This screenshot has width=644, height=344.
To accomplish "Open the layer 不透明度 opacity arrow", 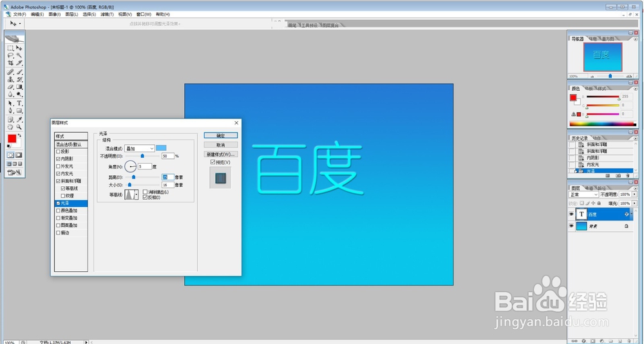I will 634,195.
